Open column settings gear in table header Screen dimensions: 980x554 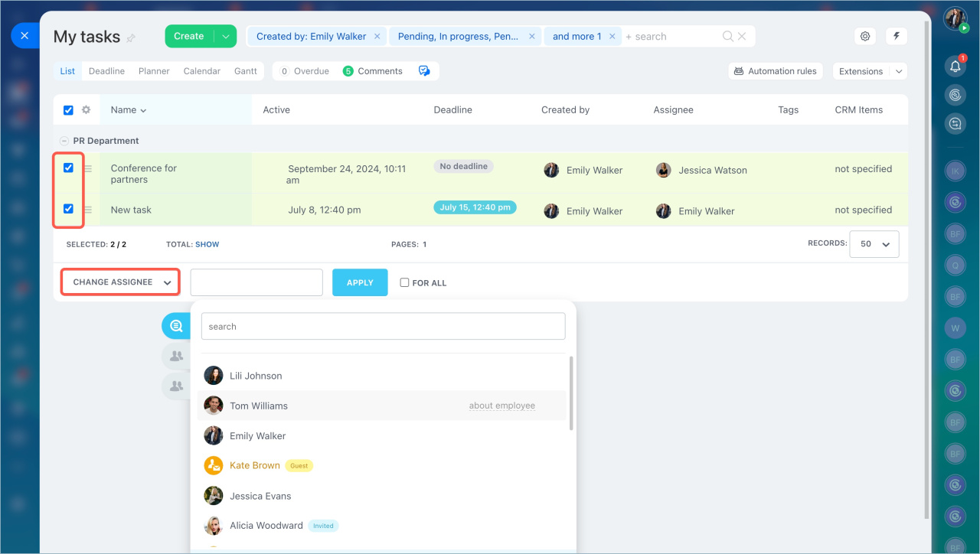pos(86,110)
